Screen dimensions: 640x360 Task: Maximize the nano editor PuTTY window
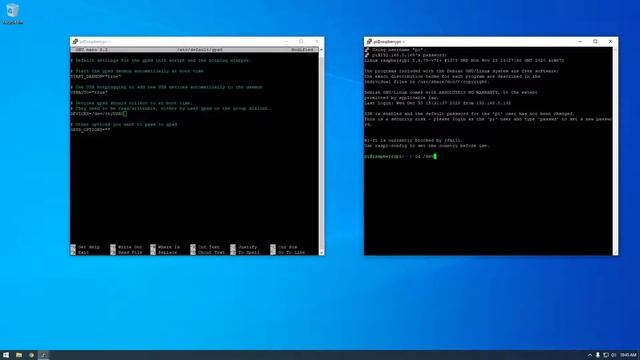coord(301,42)
